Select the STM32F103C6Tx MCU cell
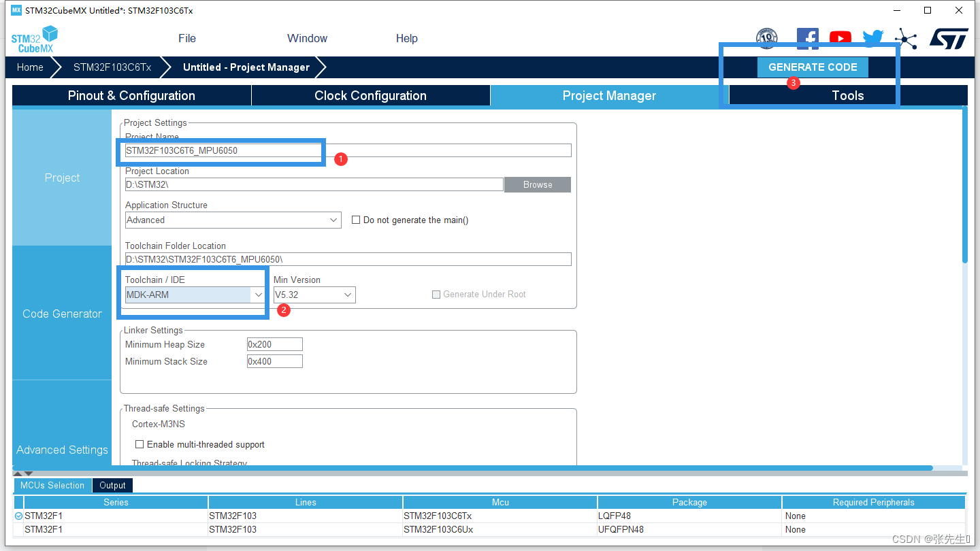The height and width of the screenshot is (551, 980). point(500,516)
